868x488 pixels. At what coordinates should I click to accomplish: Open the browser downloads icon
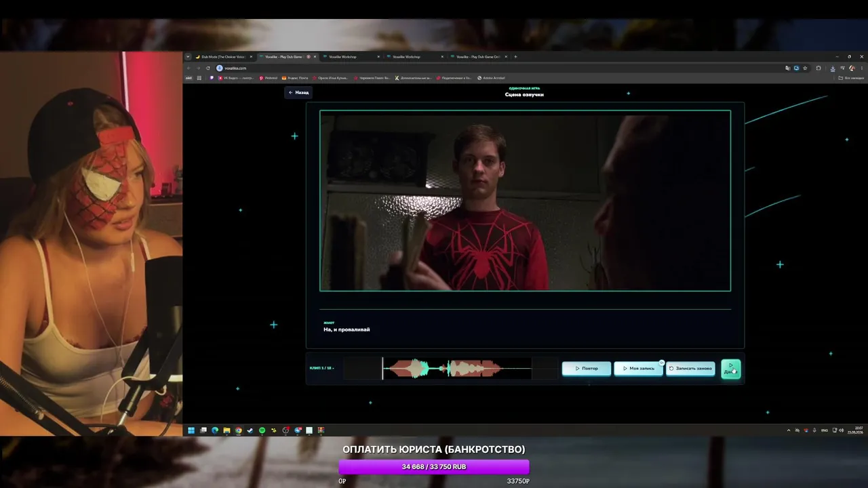click(x=833, y=68)
